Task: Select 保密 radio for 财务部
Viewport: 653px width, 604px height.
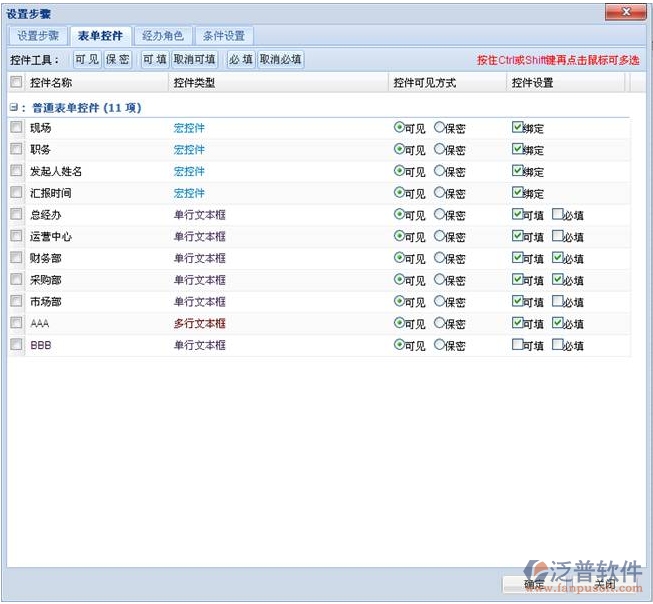Action: tap(439, 258)
